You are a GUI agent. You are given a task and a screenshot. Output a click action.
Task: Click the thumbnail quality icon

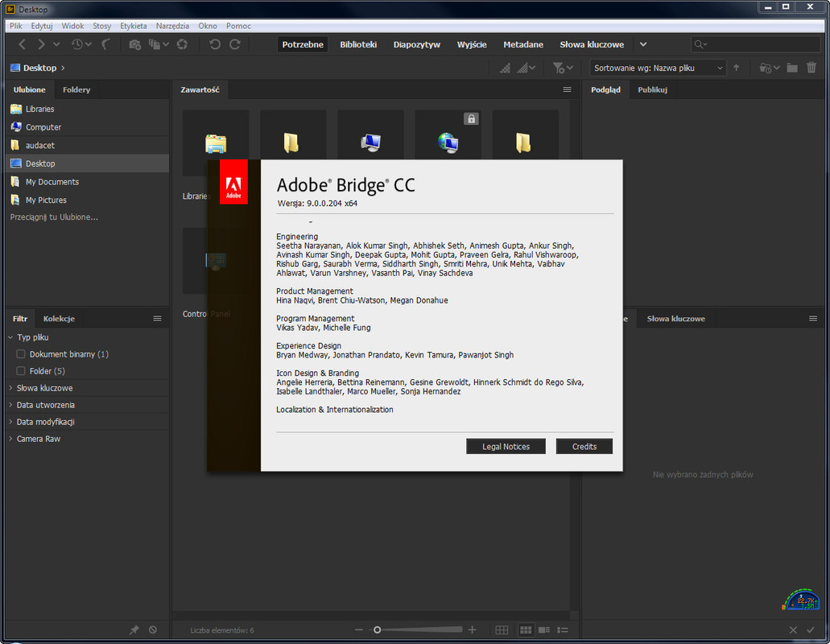click(x=506, y=68)
